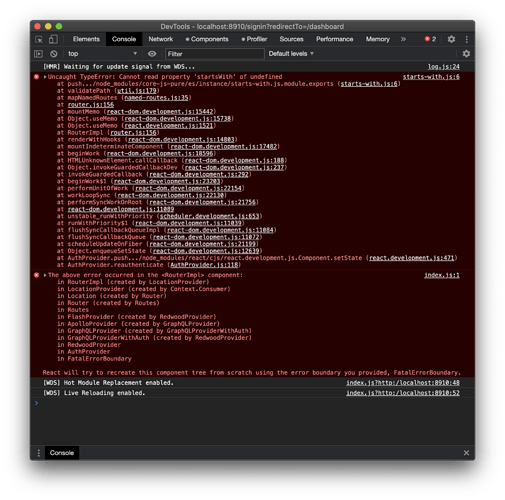505x500 pixels.
Task: Open the React Profiler tab
Action: tap(254, 39)
